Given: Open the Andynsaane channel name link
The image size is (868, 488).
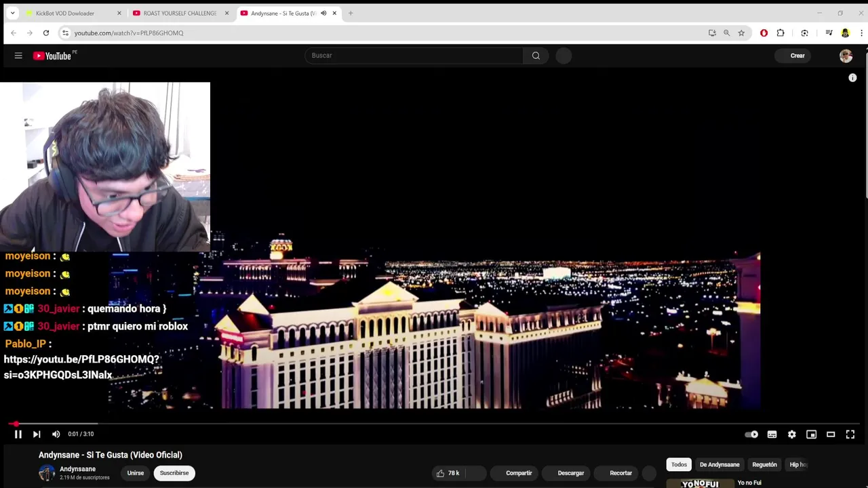Looking at the screenshot, I should (77, 469).
